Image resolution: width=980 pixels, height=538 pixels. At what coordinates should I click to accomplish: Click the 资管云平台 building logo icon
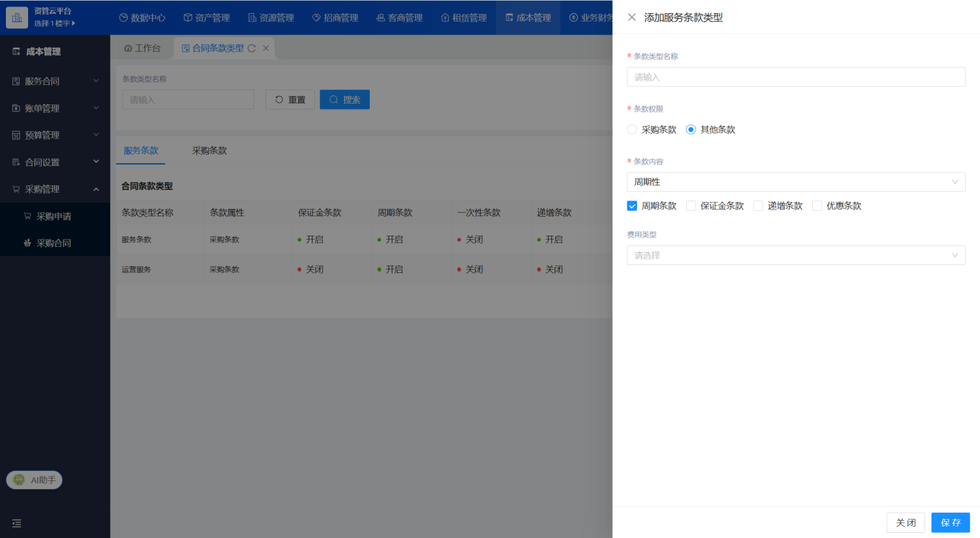(x=17, y=18)
